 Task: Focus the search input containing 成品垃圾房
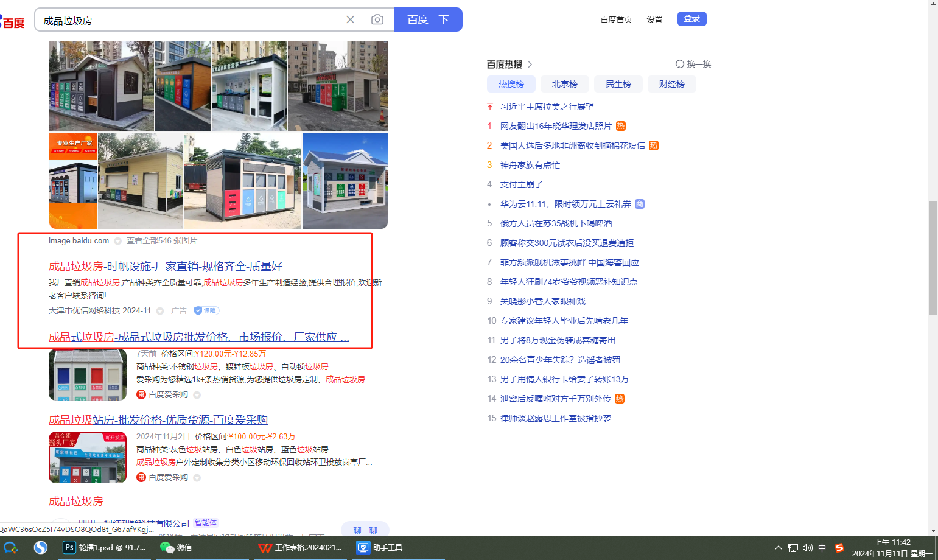click(x=189, y=20)
